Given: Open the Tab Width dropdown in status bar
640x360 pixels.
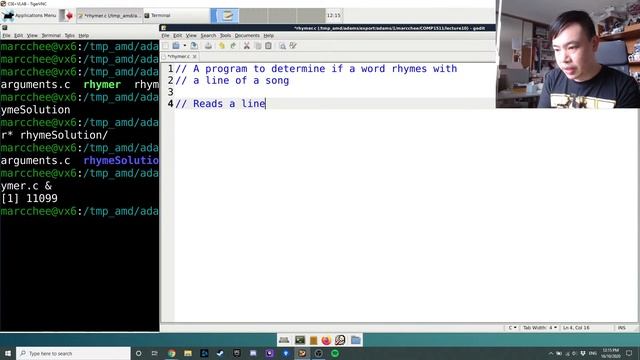Looking at the screenshot, I should [540, 328].
